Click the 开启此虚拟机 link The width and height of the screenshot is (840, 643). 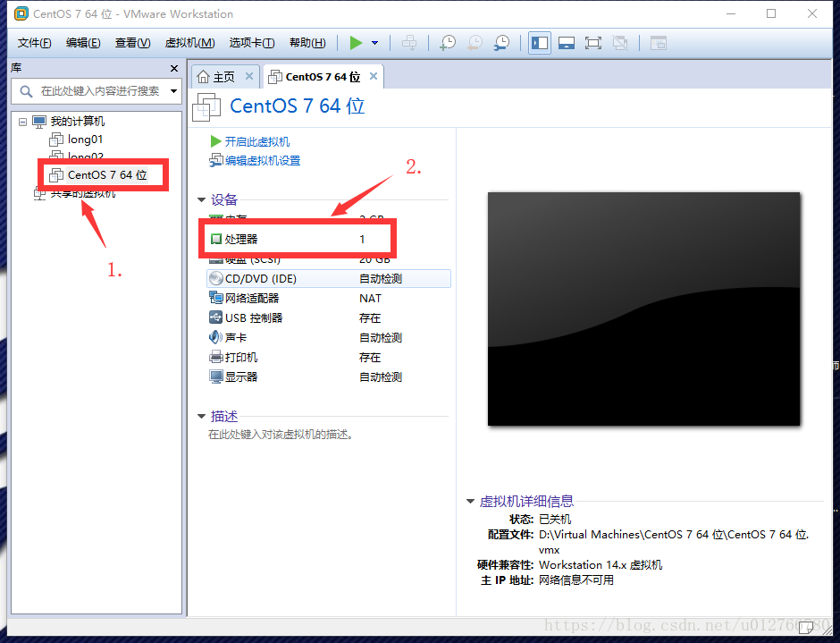(x=256, y=141)
